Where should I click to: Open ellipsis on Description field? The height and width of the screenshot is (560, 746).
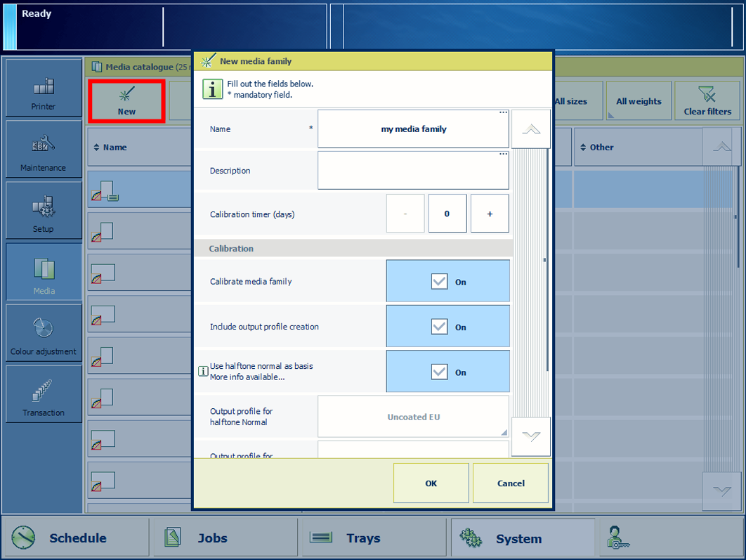[x=503, y=154]
